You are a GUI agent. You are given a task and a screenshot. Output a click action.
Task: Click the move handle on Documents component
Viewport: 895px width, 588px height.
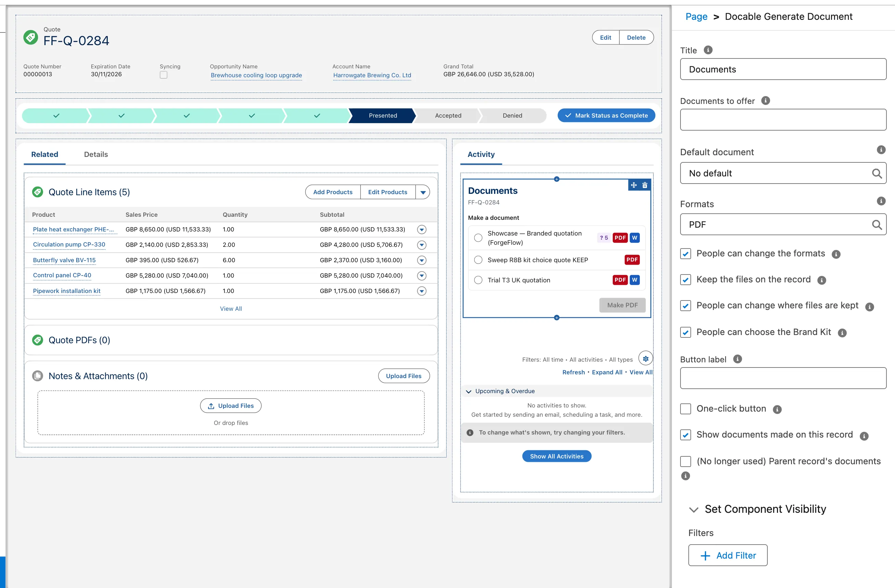tap(634, 185)
